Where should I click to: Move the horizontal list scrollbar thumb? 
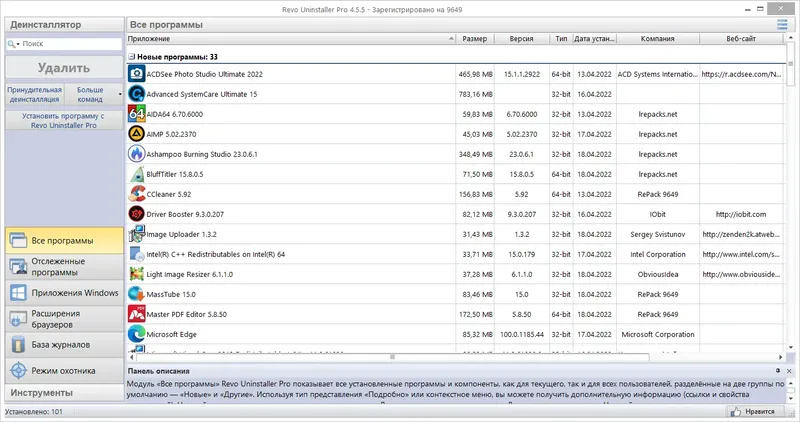click(393, 357)
